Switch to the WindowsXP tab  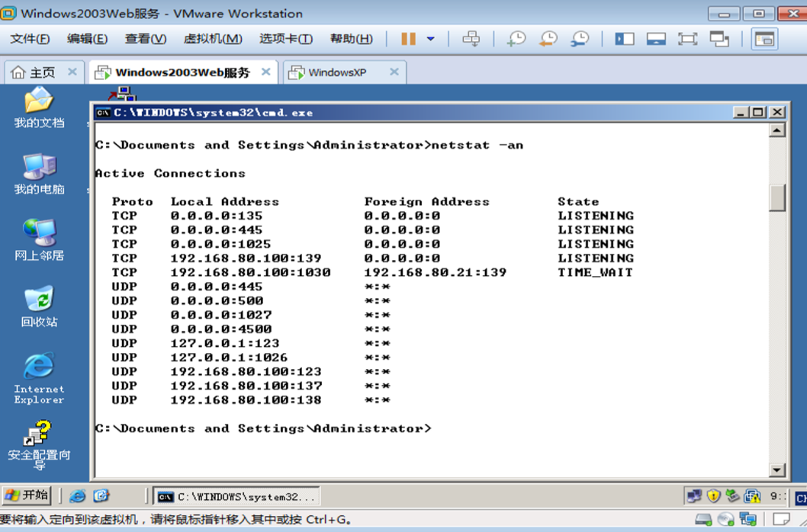click(337, 72)
